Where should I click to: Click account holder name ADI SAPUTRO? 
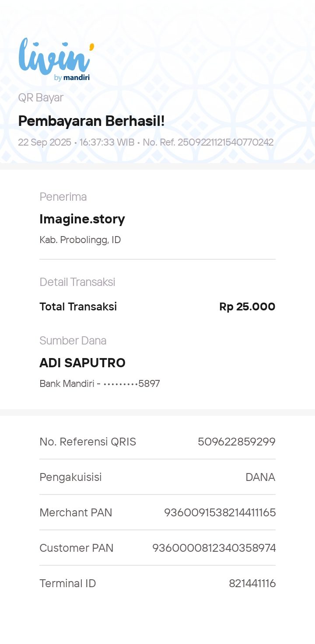82,363
